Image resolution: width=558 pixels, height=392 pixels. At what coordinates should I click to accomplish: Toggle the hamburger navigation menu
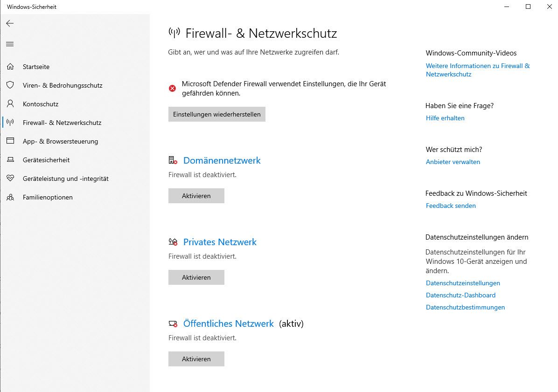pos(10,44)
